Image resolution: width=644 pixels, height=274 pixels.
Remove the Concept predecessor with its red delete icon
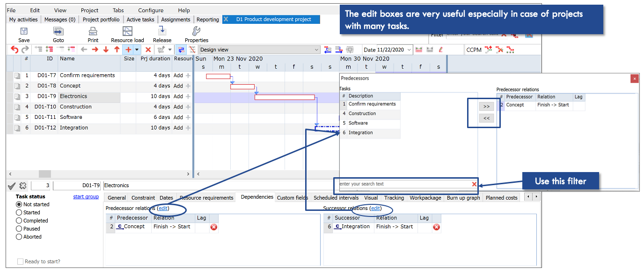(214, 227)
